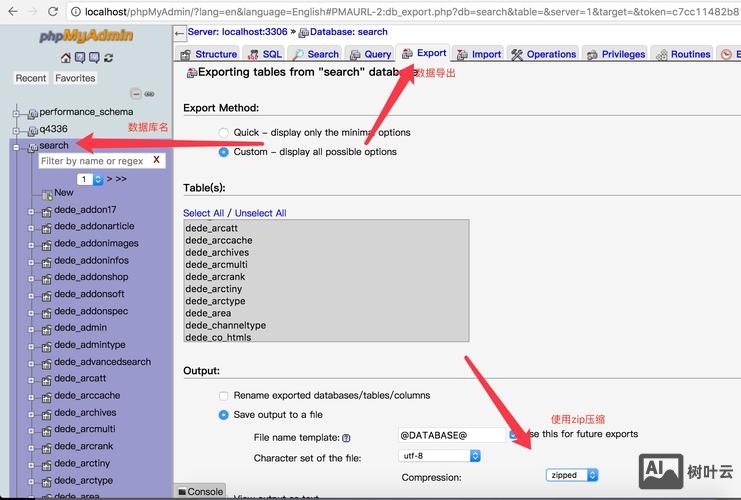Image resolution: width=741 pixels, height=500 pixels.
Task: Click the Unselect All link
Action: (x=260, y=213)
